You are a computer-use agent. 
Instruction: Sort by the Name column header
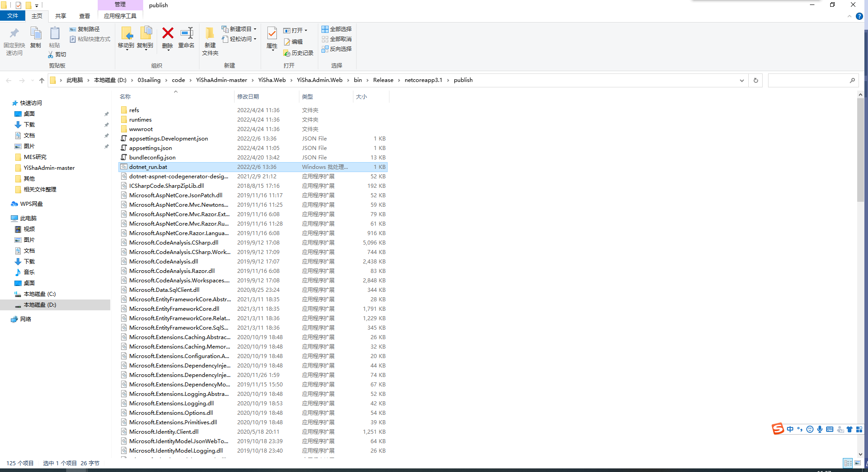coord(176,97)
